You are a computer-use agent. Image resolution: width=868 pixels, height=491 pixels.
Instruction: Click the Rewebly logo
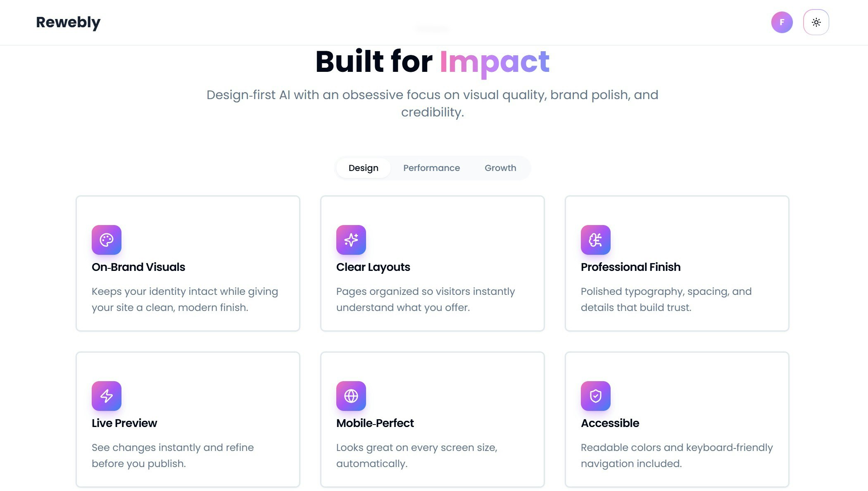68,22
